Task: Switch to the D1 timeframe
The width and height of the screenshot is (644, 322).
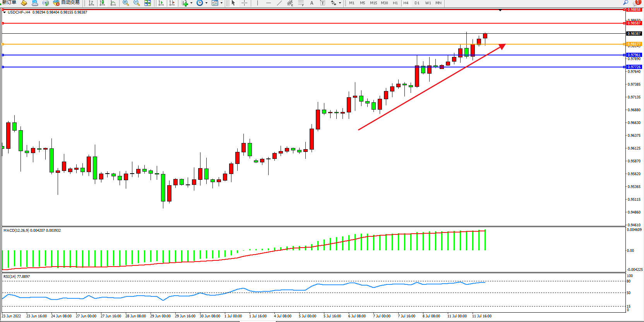Action: coord(417,3)
